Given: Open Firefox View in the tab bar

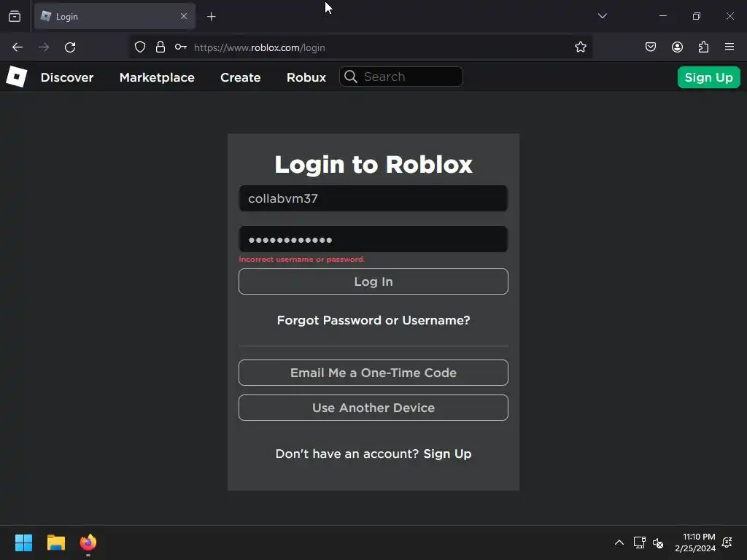Looking at the screenshot, I should [x=15, y=16].
